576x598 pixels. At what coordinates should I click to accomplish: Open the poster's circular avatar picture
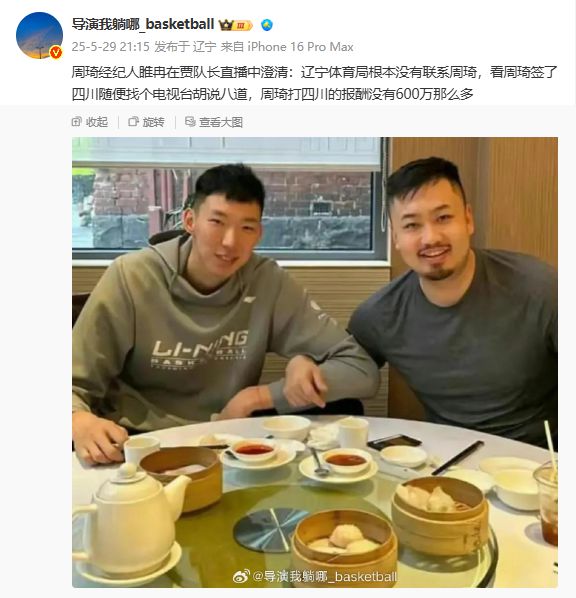tap(39, 35)
